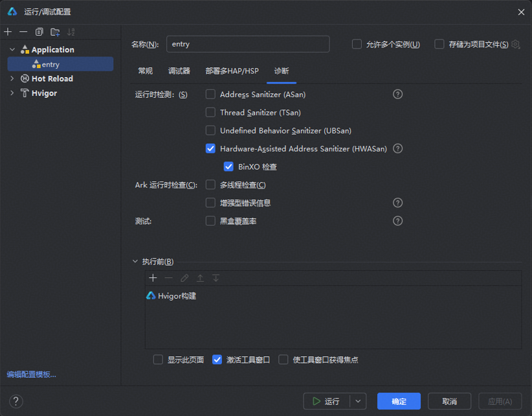Edit the selected before-launch task

click(x=184, y=278)
